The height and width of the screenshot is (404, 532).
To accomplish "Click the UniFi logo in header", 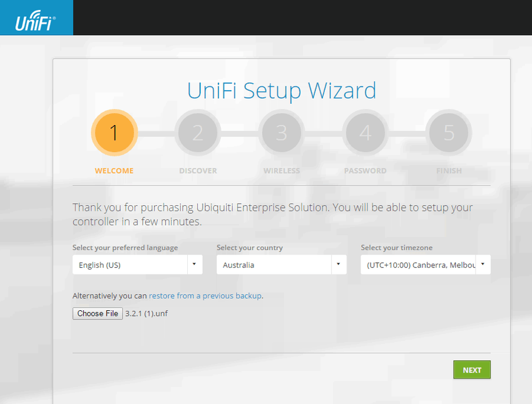I will coord(35,21).
